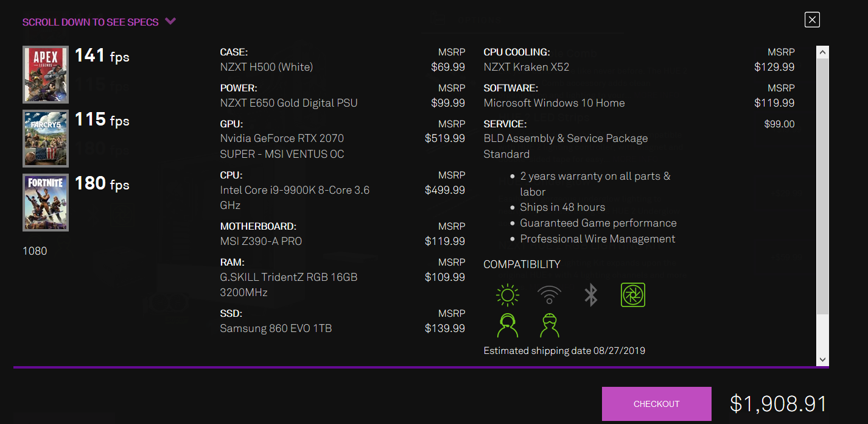Open the Apex Legends game thumbnail
Viewport: 868px width, 424px height.
point(46,74)
